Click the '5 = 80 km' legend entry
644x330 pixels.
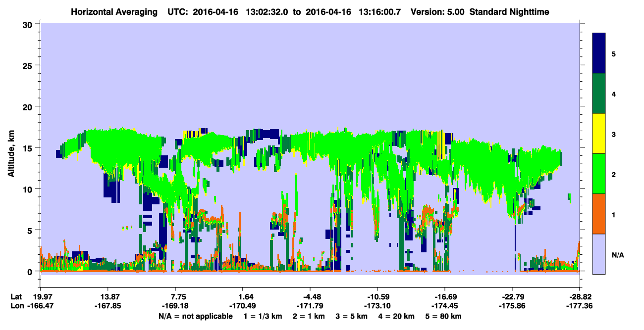click(444, 316)
